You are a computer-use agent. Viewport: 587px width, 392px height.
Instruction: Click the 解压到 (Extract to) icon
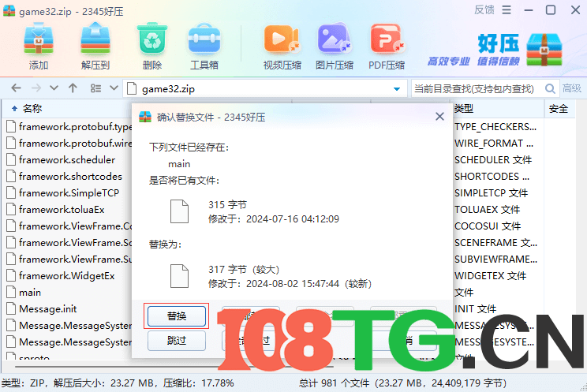95,47
